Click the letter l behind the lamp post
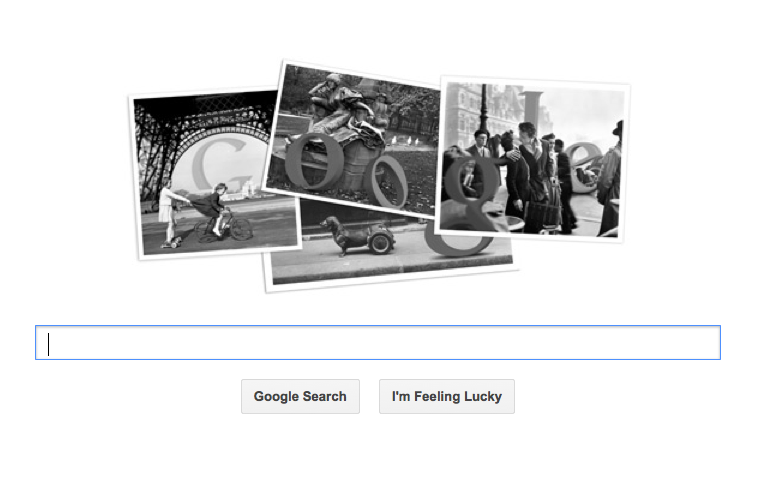This screenshot has height=486, width=759. (532, 107)
